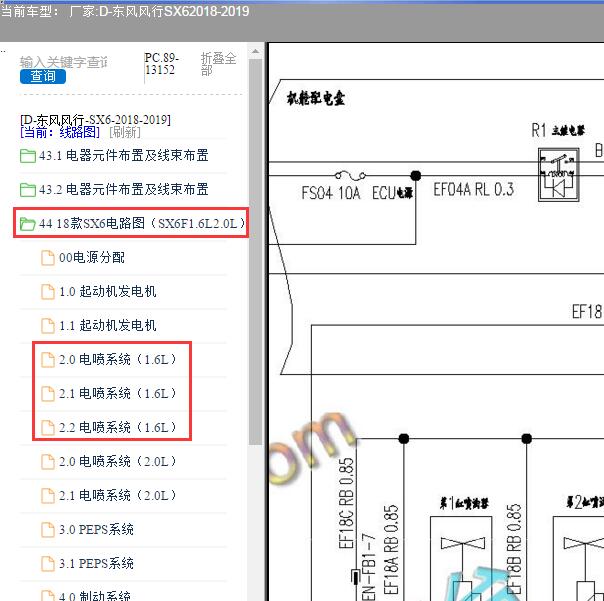Viewport: 604px width, 601px height.
Task: Open 4.0 制动系统 diagram
Action: pos(95,595)
